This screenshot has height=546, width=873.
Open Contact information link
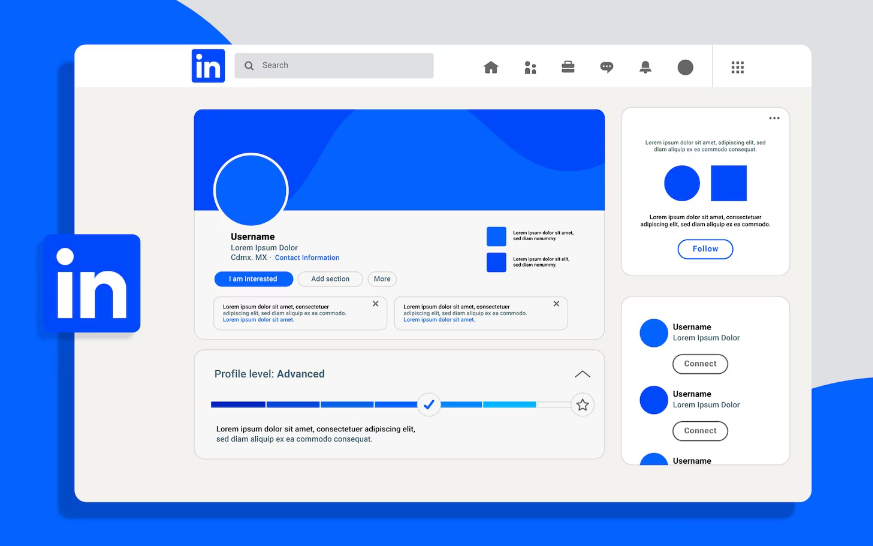coord(307,258)
